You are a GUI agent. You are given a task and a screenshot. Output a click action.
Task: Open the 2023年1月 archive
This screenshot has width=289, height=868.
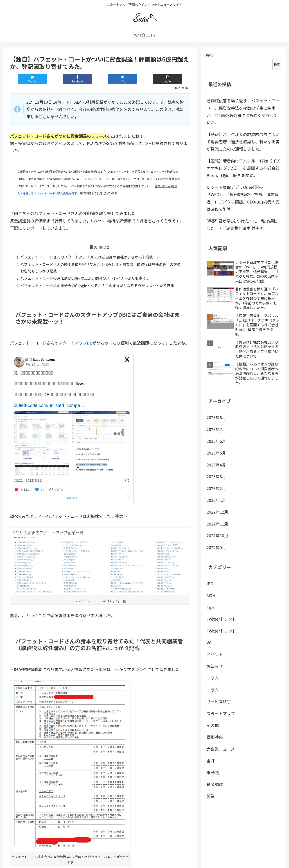click(216, 500)
